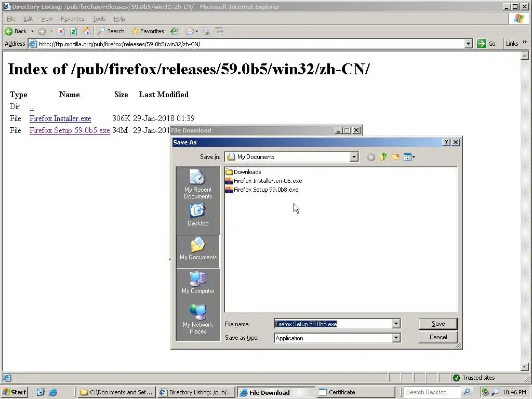The height and width of the screenshot is (399, 532).
Task: Click the Forward arrow icon in IE toolbar
Action: coord(42,32)
